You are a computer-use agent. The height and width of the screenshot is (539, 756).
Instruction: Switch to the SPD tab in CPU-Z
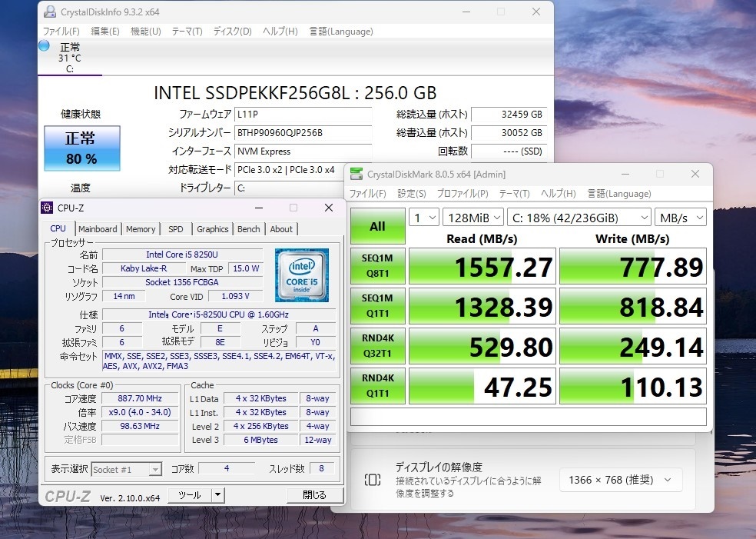pyautogui.click(x=175, y=229)
